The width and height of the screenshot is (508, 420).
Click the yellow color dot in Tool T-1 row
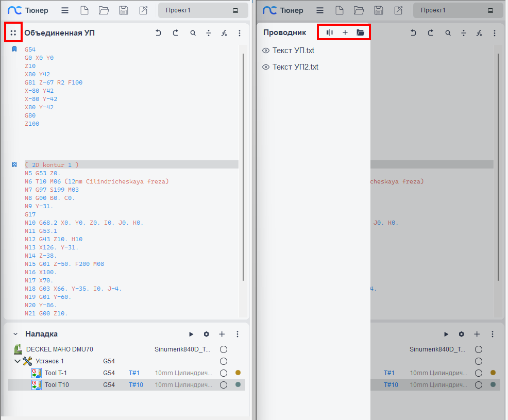click(x=238, y=373)
